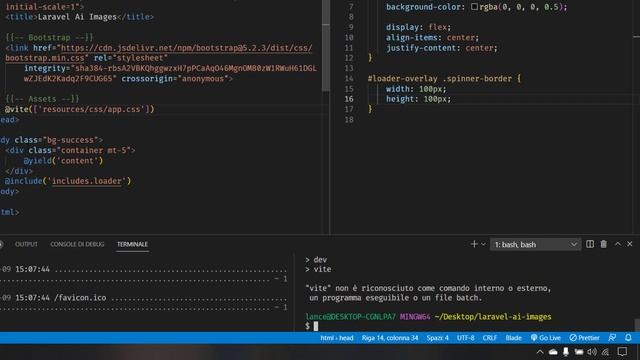Viewport: 640px width, 360px height.
Task: Click the terminal vertical scrollbar
Action: pos(636,325)
